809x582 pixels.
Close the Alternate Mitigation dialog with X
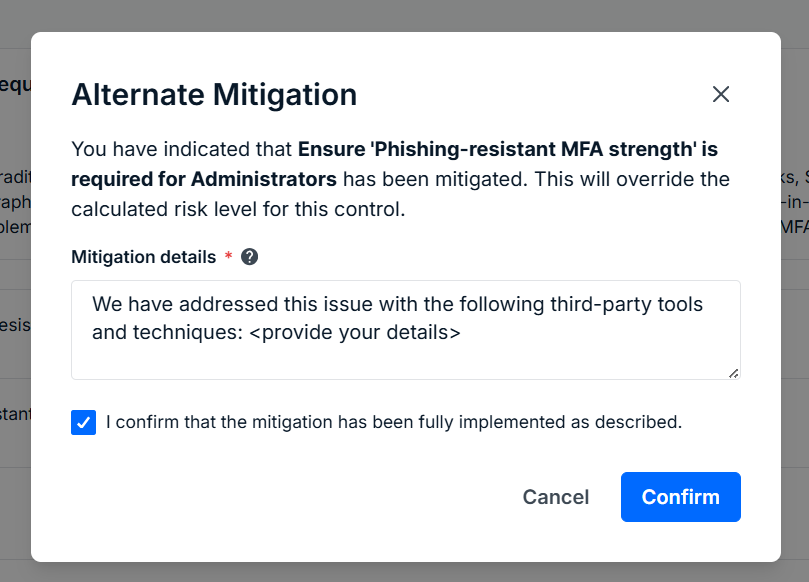pos(720,94)
